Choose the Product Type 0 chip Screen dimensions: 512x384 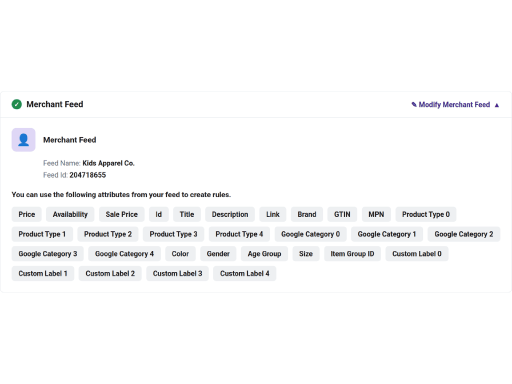[426, 214]
